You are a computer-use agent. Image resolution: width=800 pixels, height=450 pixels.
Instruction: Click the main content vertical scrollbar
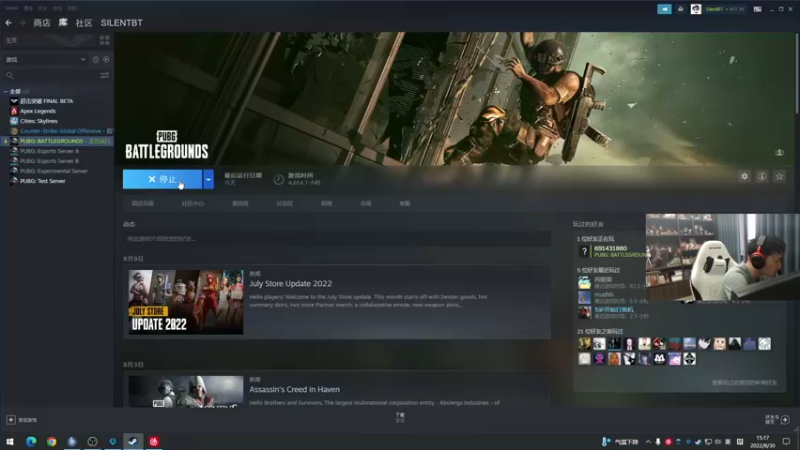coord(796,72)
